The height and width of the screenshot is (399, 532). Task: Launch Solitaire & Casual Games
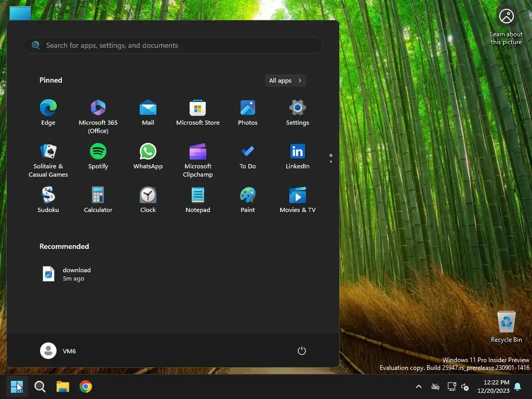click(x=48, y=160)
